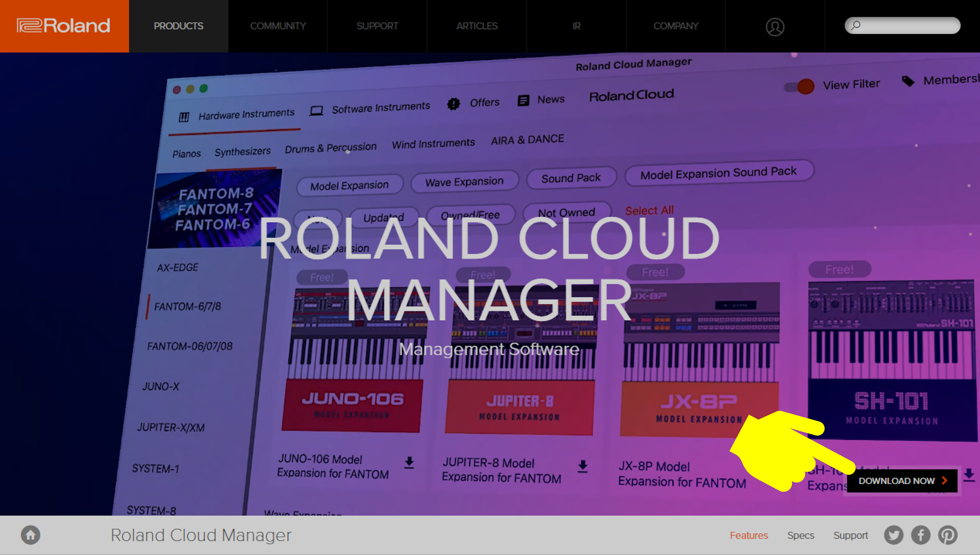This screenshot has width=980, height=555.
Task: Go to the home icon in the bottom bar
Action: click(31, 535)
